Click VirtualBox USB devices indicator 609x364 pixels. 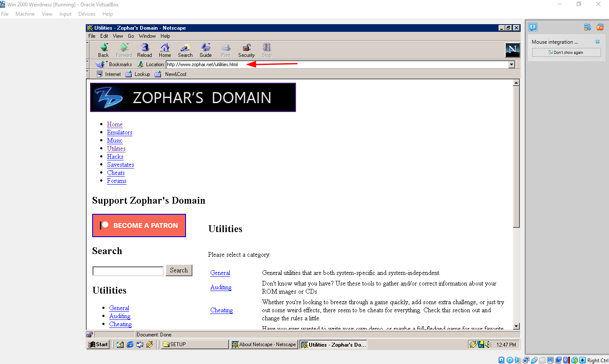pos(534,360)
